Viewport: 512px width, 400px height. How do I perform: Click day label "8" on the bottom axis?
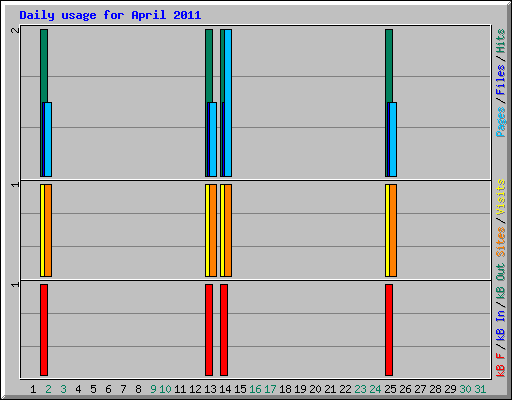[138, 389]
